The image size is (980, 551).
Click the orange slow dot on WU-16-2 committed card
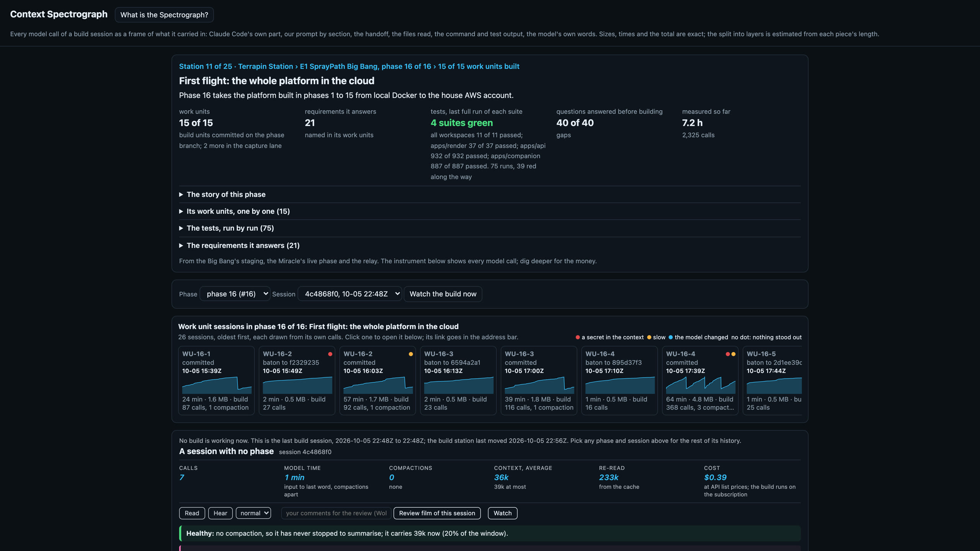point(411,354)
